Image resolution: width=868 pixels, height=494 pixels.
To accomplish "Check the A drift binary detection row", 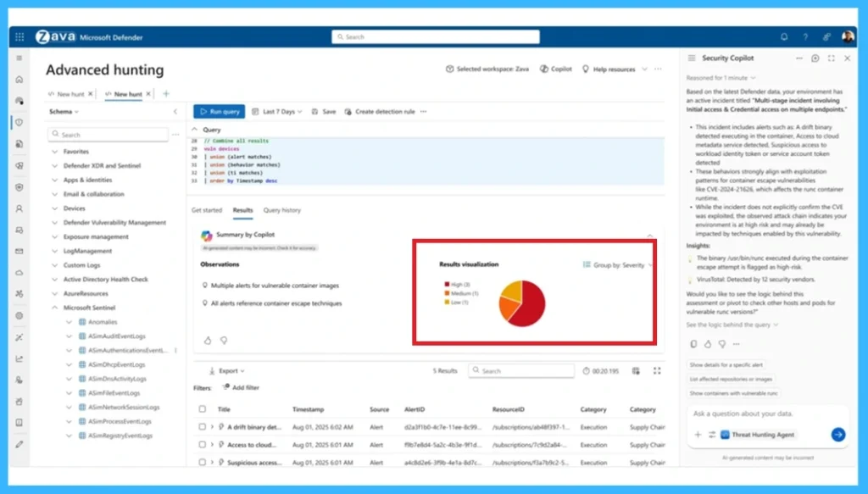I will 201,426.
